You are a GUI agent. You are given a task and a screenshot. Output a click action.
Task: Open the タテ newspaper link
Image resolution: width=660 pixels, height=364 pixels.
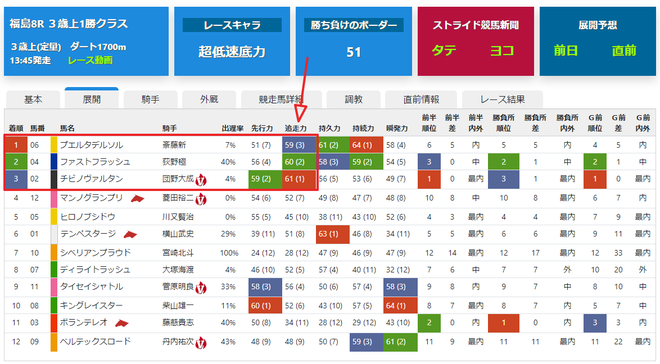coord(444,51)
